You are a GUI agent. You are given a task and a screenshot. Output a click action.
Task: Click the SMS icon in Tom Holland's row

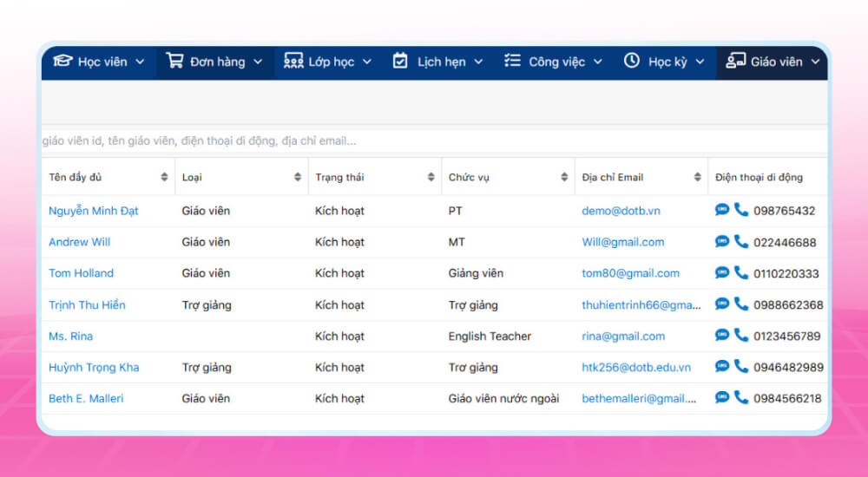[x=722, y=272]
